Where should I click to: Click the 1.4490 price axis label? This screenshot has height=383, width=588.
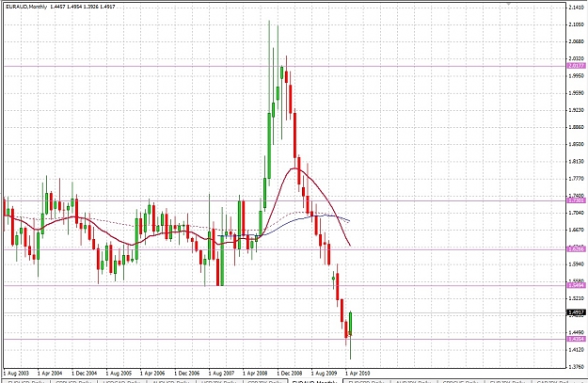point(577,332)
